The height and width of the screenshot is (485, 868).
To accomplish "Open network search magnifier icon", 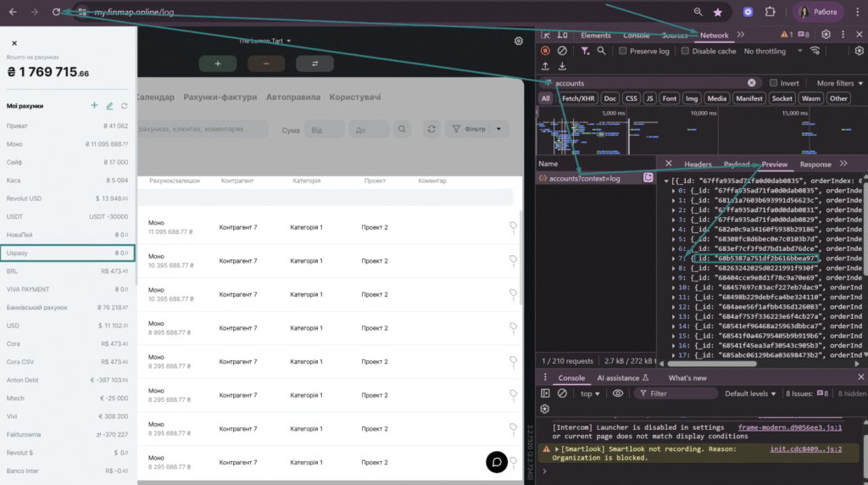I will pyautogui.click(x=601, y=50).
